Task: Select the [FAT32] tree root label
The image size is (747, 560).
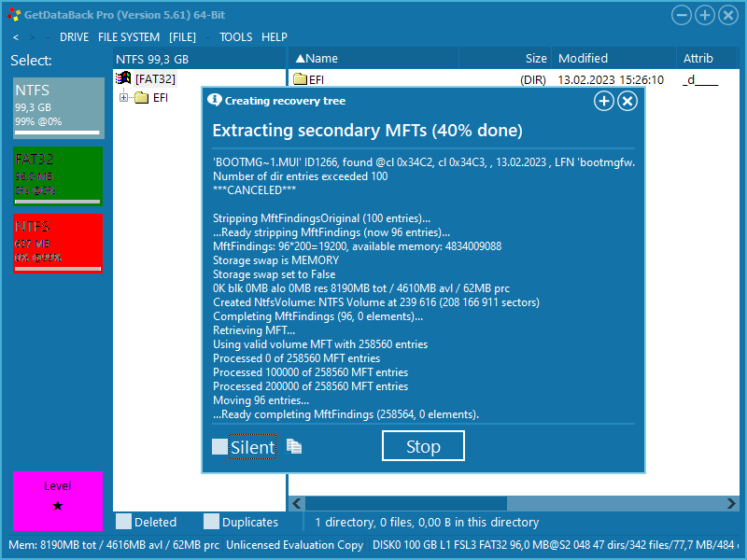Action: click(x=155, y=78)
